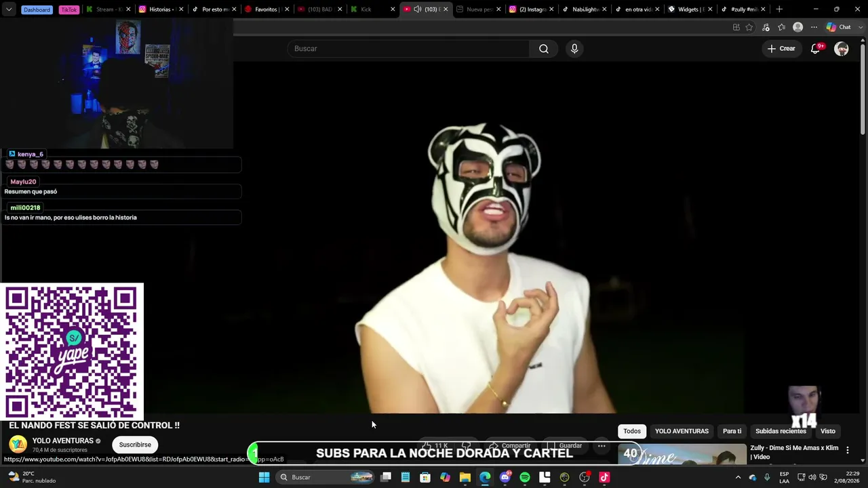Click the video title EL NANDO FEST text
Screen dimensions: 868x488
coord(94,426)
